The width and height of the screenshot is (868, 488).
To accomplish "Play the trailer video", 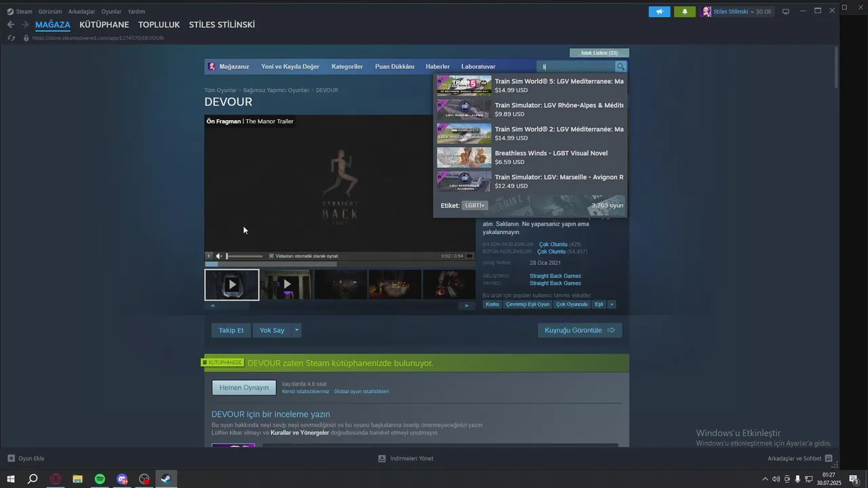I will [x=209, y=256].
